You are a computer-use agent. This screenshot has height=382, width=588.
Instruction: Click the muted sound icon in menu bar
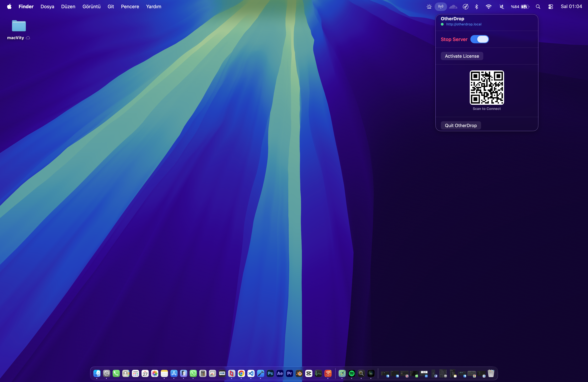[502, 7]
